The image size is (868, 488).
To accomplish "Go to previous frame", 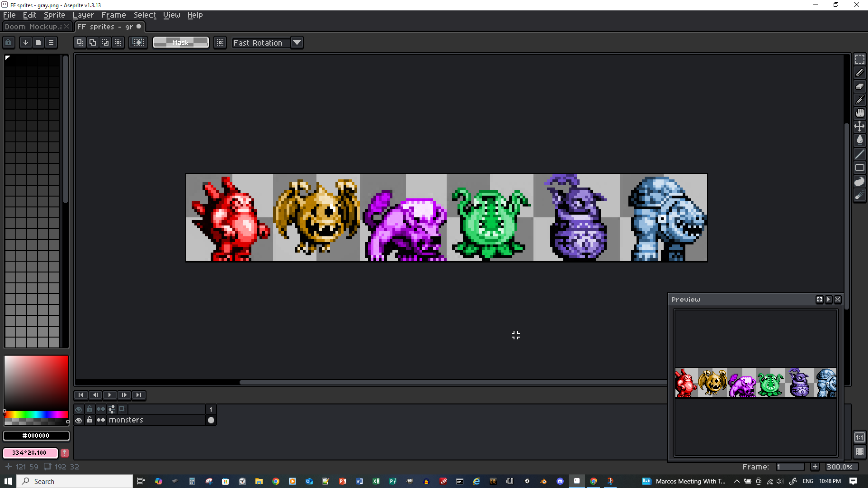I will point(95,395).
